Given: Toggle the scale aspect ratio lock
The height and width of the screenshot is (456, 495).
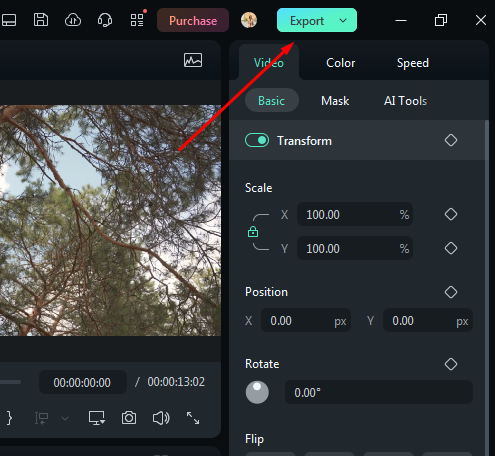Looking at the screenshot, I should (x=253, y=231).
